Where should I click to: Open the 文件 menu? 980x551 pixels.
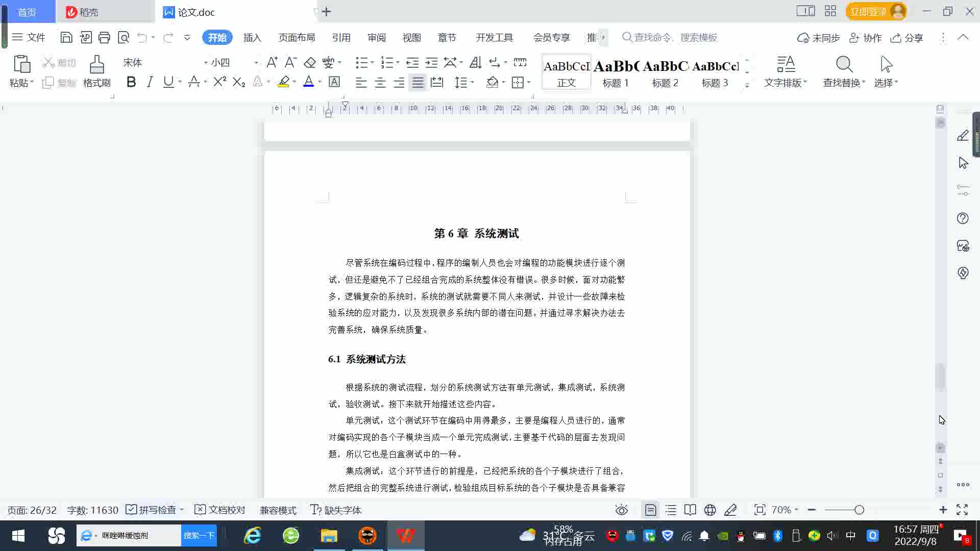(29, 37)
